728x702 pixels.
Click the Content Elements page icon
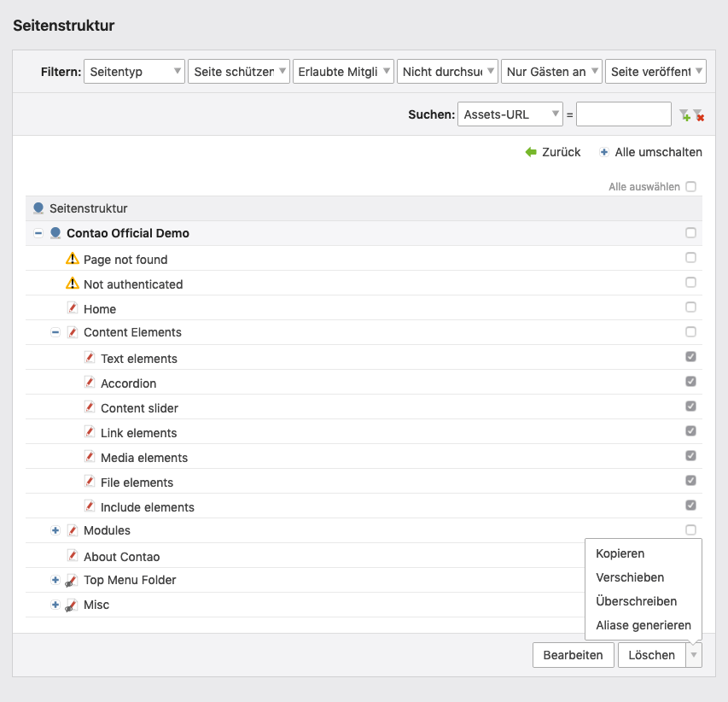tap(73, 332)
